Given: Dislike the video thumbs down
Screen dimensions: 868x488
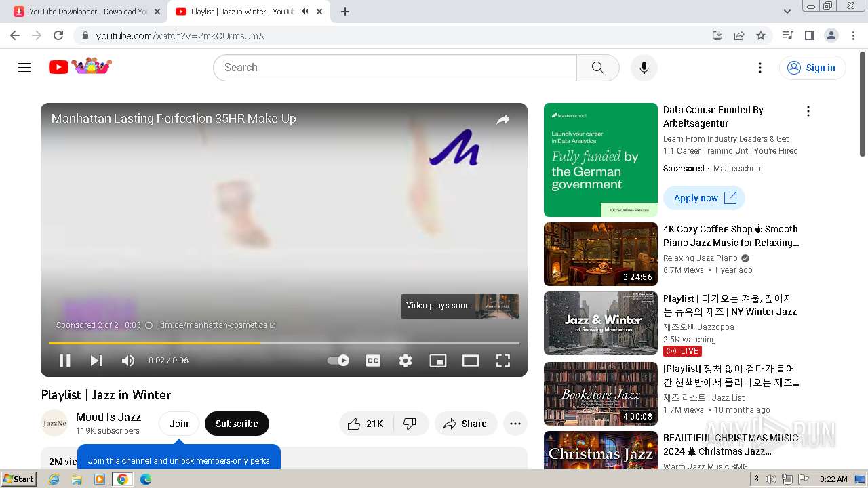Looking at the screenshot, I should tap(410, 424).
